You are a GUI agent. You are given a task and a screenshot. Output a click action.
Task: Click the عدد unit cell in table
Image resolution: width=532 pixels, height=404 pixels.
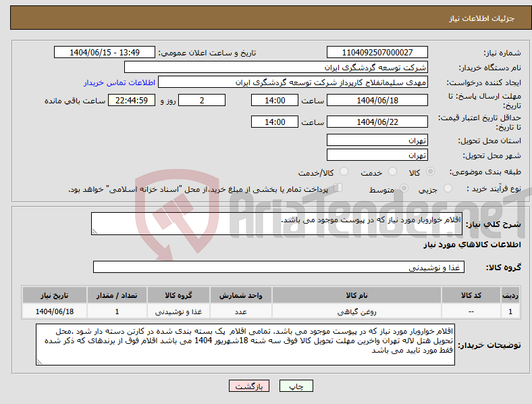(241, 311)
